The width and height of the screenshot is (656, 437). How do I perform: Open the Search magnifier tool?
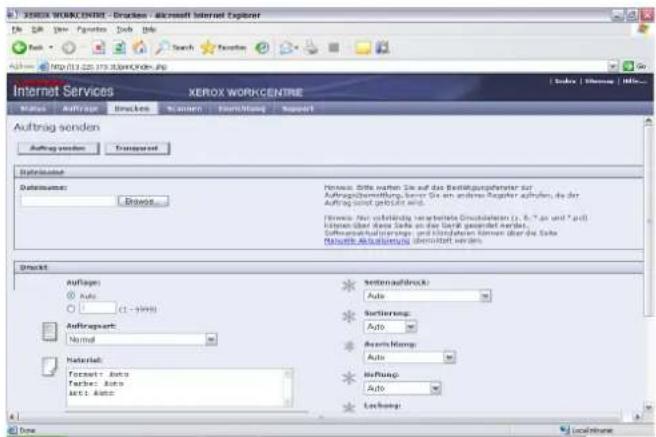(174, 48)
